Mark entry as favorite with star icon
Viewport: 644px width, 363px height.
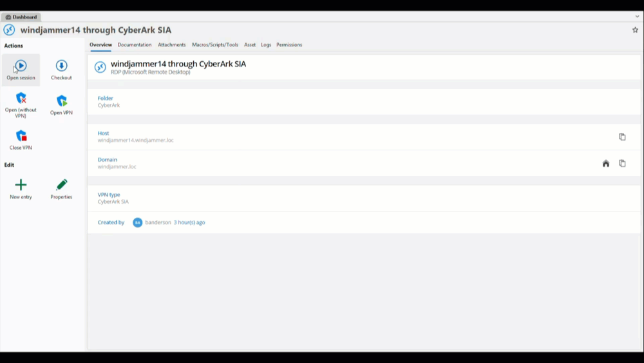click(635, 30)
